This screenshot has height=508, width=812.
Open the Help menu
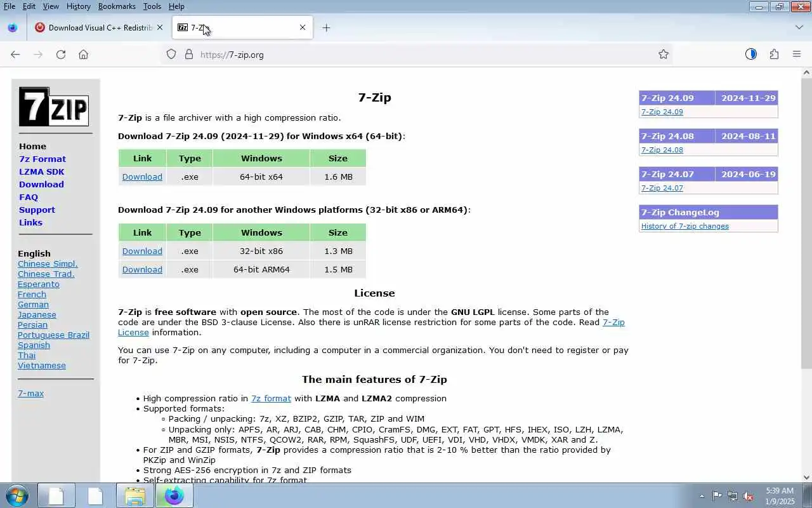click(176, 6)
